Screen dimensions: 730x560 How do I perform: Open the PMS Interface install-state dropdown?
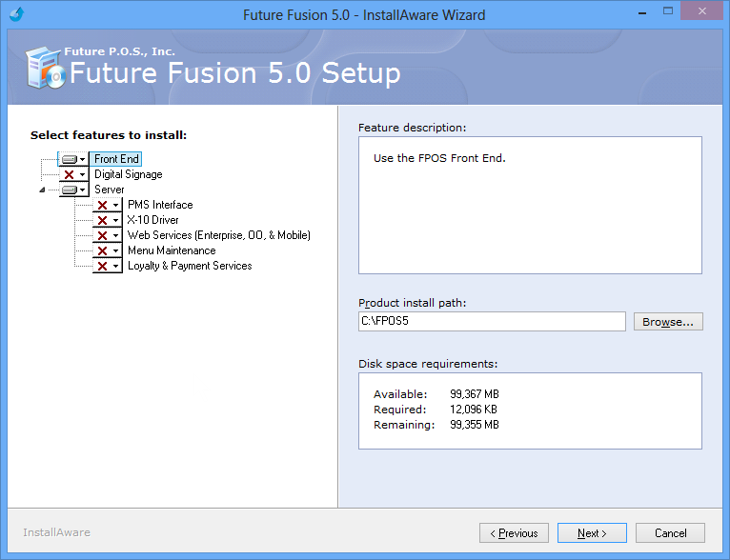coord(107,205)
